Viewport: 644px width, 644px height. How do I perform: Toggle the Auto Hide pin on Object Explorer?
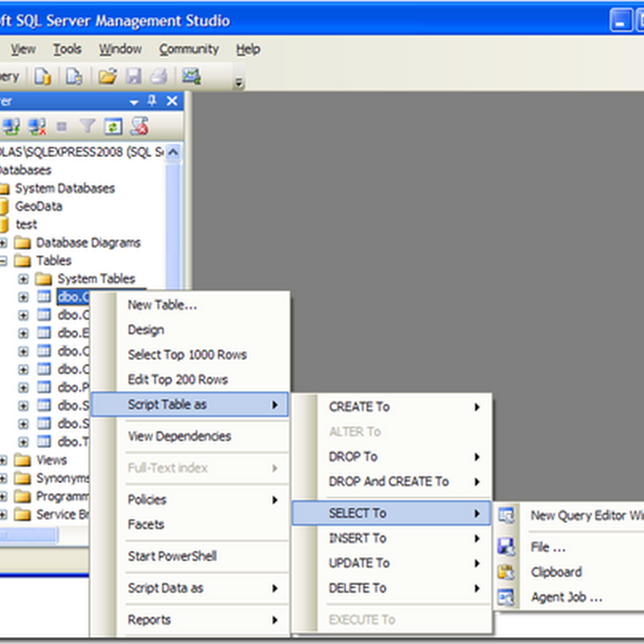coord(152,101)
